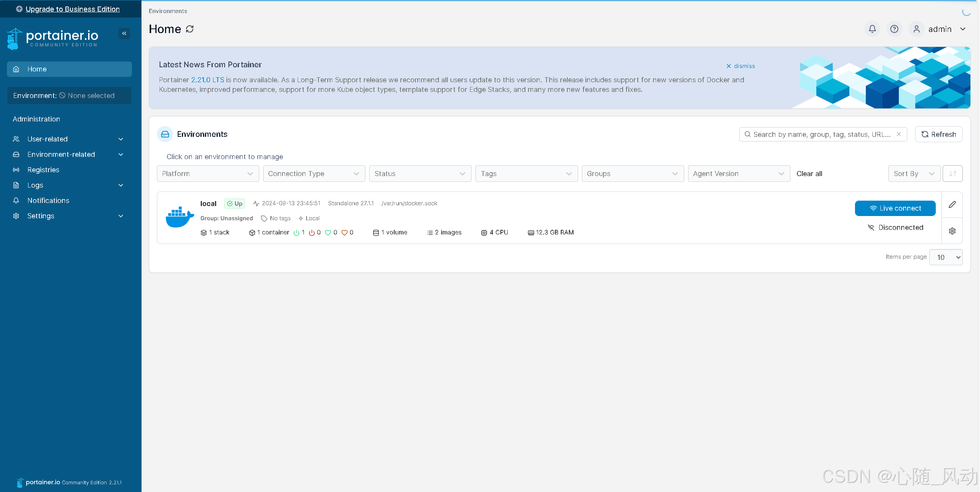This screenshot has height=492, width=980.
Task: Open the Platform filter dropdown
Action: (x=208, y=174)
